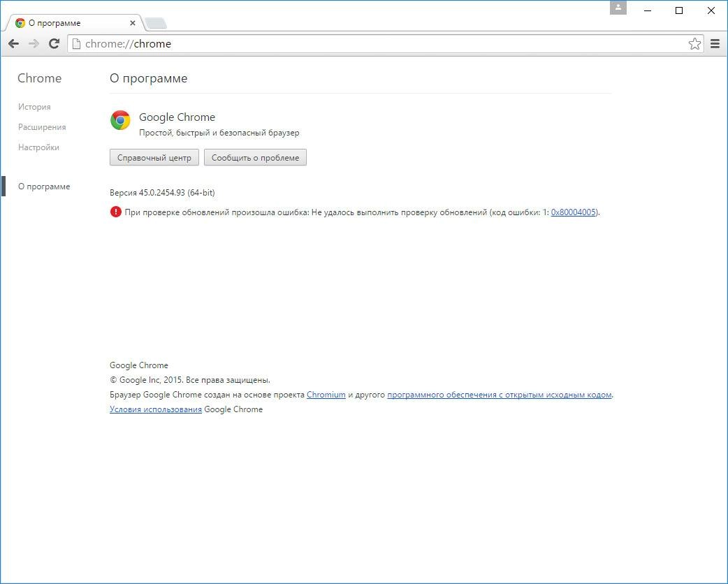Click the Сообщить о проблеме button
The image size is (728, 584).
(x=255, y=157)
